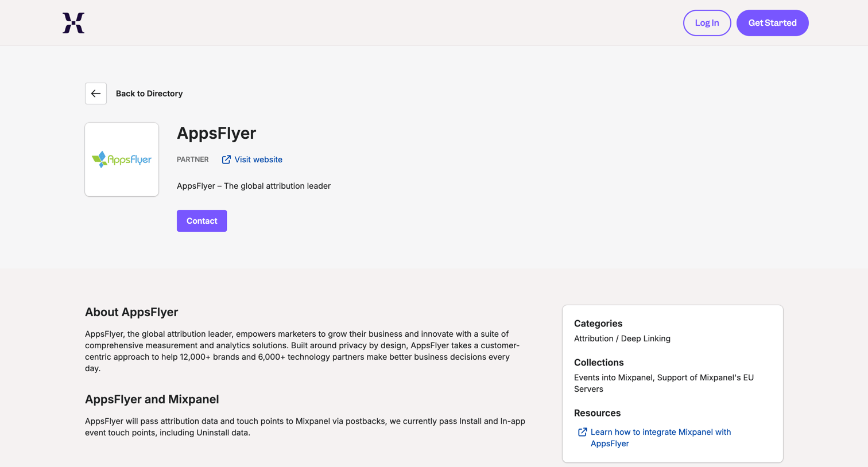Click the Attribution / Deep Linking text
The width and height of the screenshot is (868, 467).
click(x=622, y=338)
